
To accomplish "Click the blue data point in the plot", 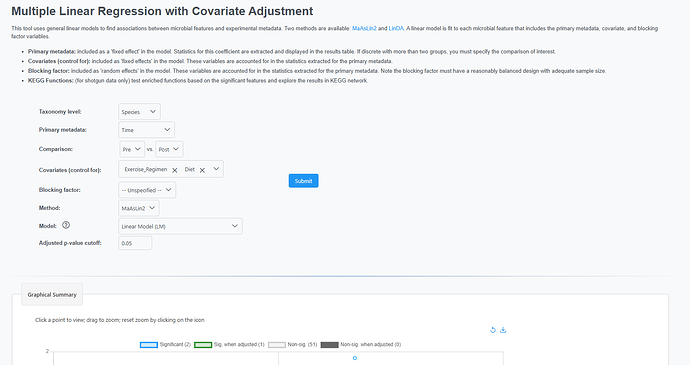I will tap(355, 358).
